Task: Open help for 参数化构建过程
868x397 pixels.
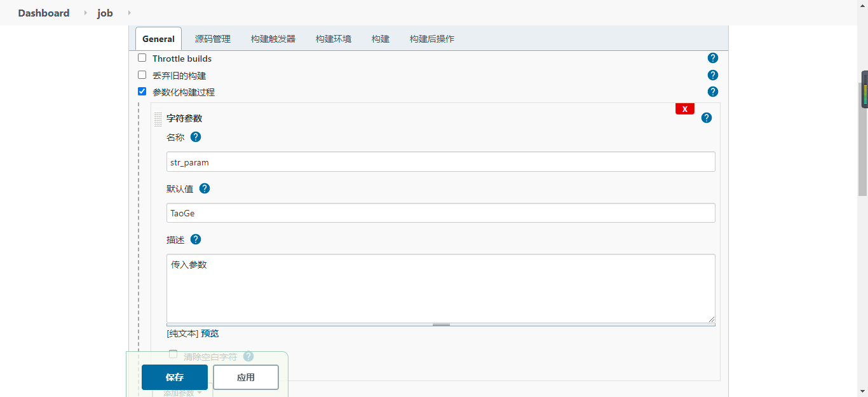Action: click(x=713, y=92)
